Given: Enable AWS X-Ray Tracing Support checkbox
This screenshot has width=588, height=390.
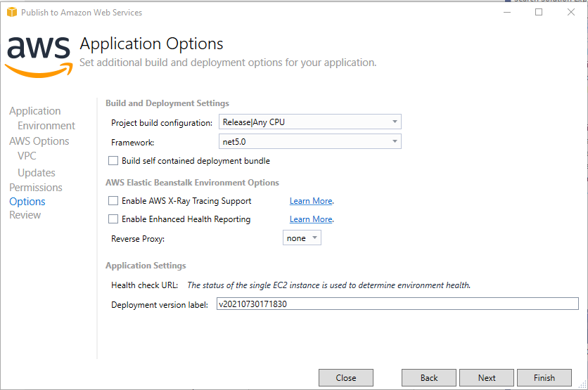Looking at the screenshot, I should pos(113,201).
